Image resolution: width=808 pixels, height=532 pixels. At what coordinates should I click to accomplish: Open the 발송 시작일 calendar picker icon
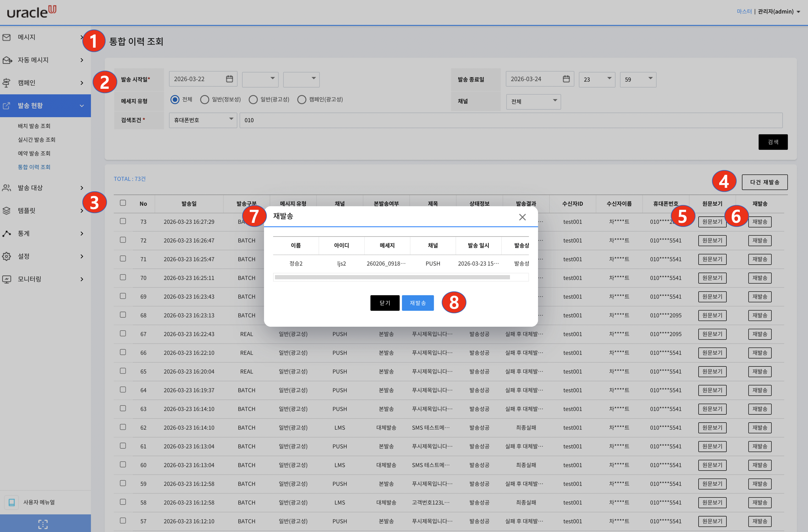(x=229, y=79)
